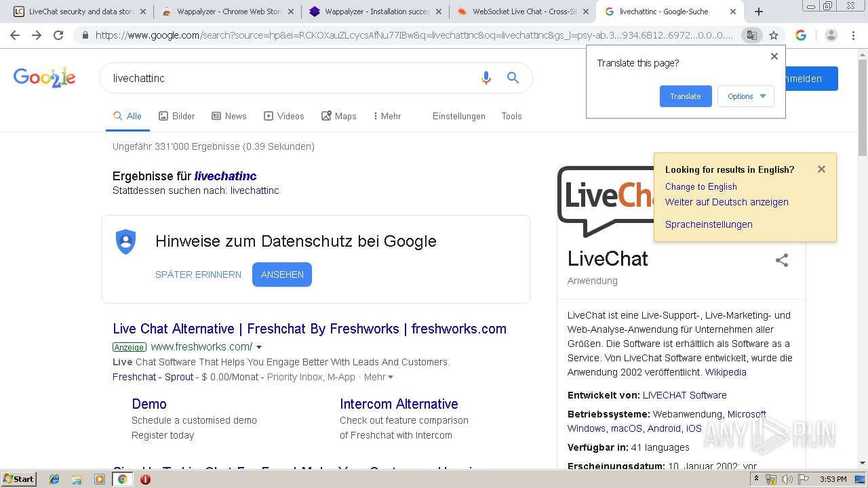Expand the Mehr search category menu

[387, 116]
